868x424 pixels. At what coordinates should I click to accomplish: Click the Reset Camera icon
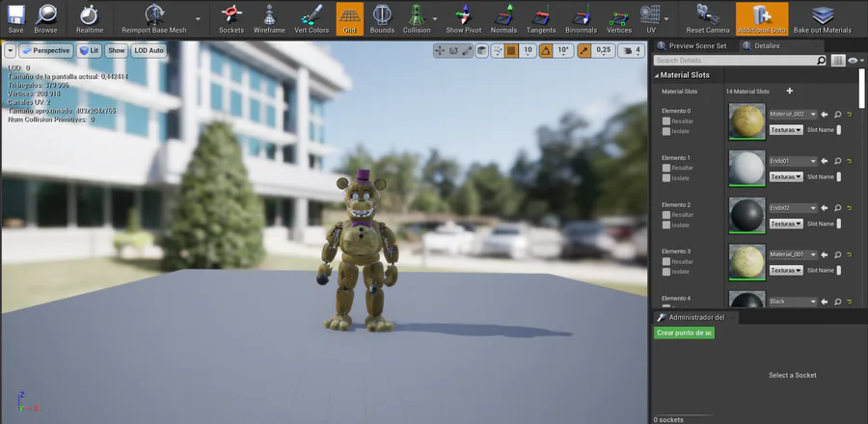click(x=708, y=19)
